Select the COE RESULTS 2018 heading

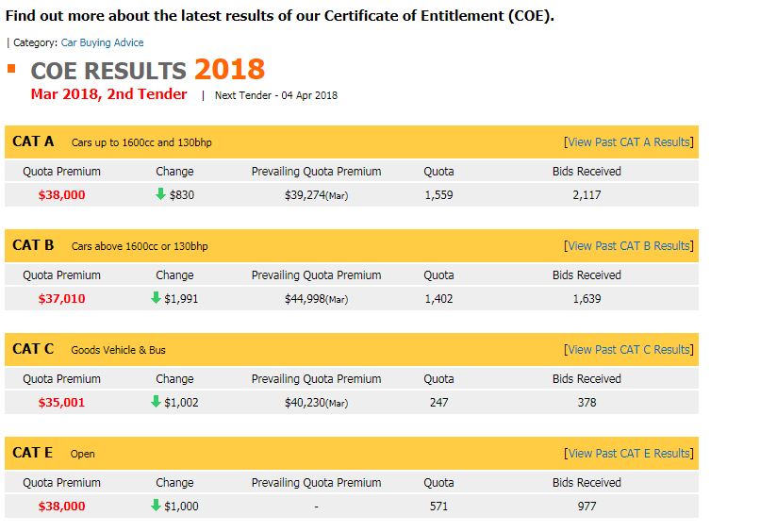click(x=147, y=70)
